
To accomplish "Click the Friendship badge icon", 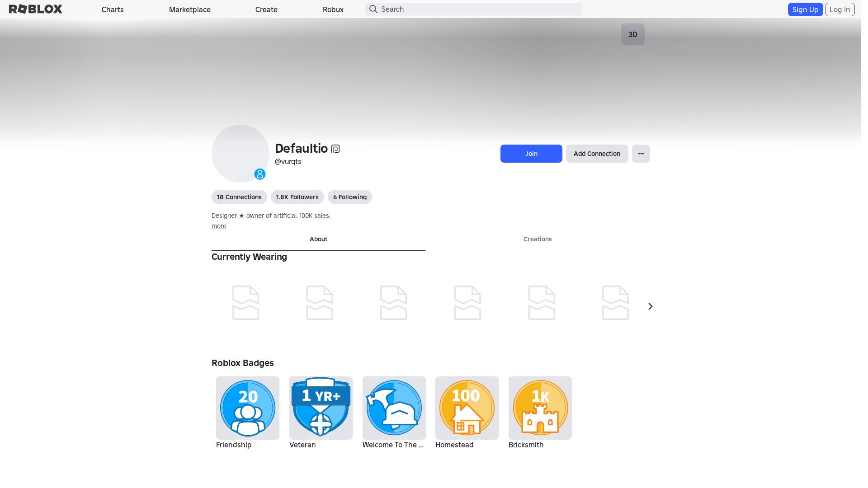I will tap(248, 408).
